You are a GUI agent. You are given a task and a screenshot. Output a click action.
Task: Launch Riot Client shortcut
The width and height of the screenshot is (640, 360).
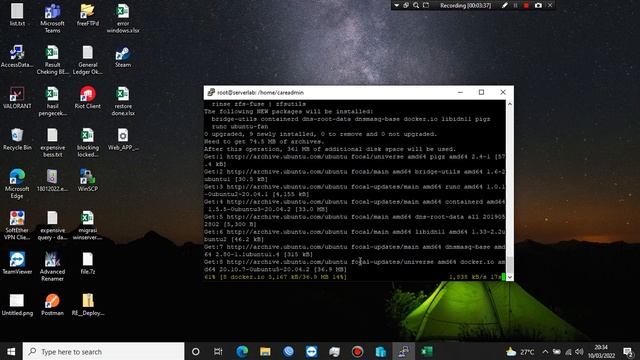tap(87, 98)
